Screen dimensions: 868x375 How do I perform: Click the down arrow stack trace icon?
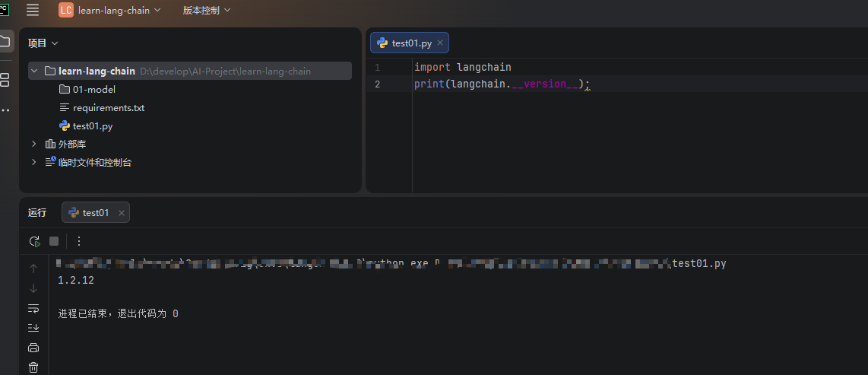(33, 288)
